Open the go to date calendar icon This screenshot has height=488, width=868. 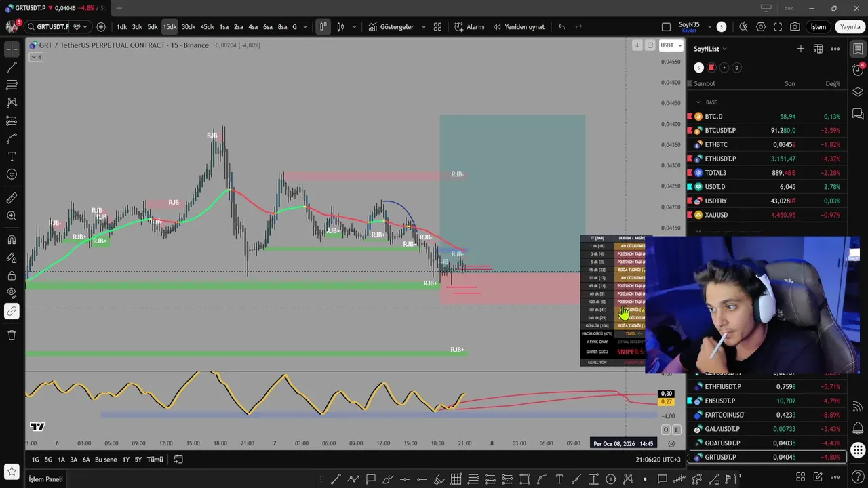pos(178,460)
